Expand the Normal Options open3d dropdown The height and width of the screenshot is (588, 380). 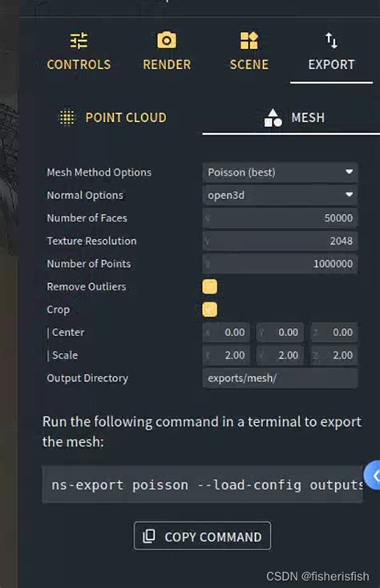(x=280, y=195)
